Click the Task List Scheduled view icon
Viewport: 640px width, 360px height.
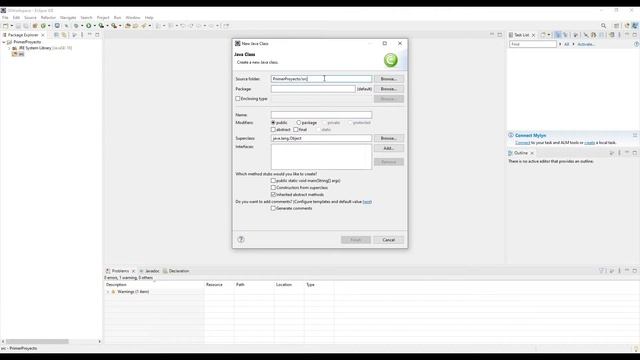pos(565,35)
